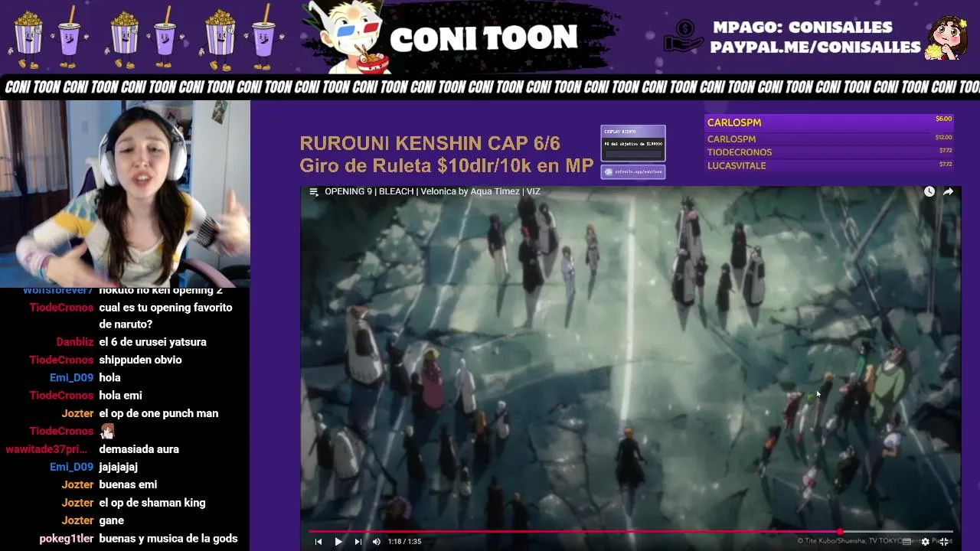Click MPAGO: CONISALLES text
The height and width of the screenshot is (551, 980).
tap(802, 28)
